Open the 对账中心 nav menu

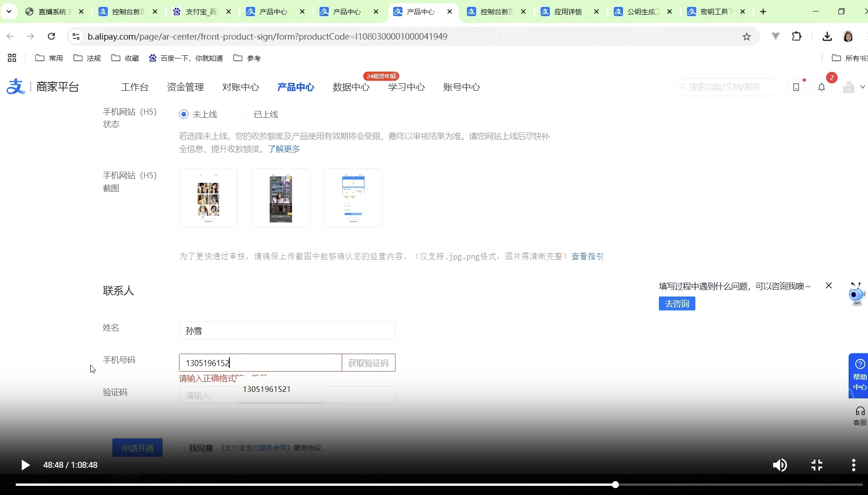[x=241, y=87]
